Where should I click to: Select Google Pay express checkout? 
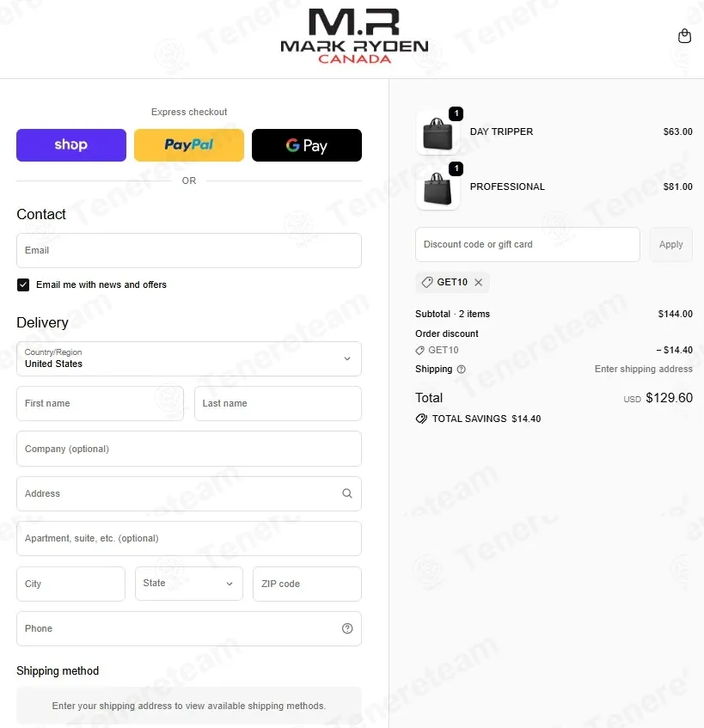(307, 145)
